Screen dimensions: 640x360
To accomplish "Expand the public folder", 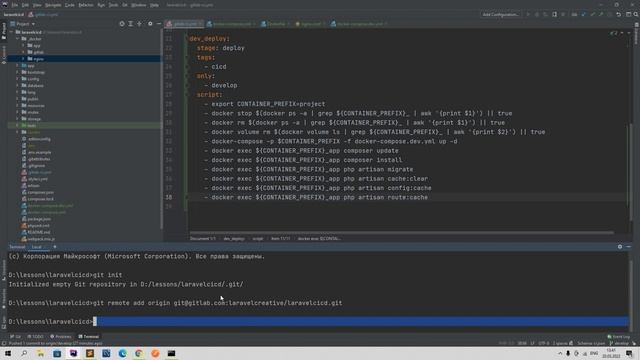I will point(18,99).
